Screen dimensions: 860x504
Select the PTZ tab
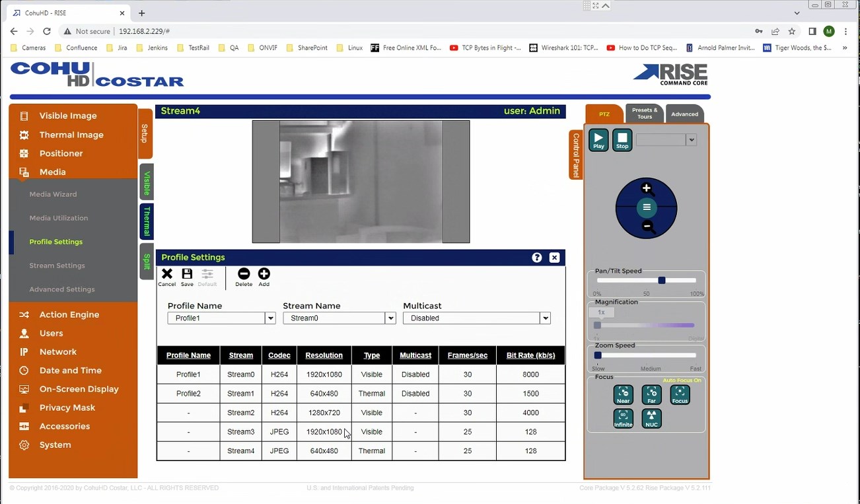[604, 114]
